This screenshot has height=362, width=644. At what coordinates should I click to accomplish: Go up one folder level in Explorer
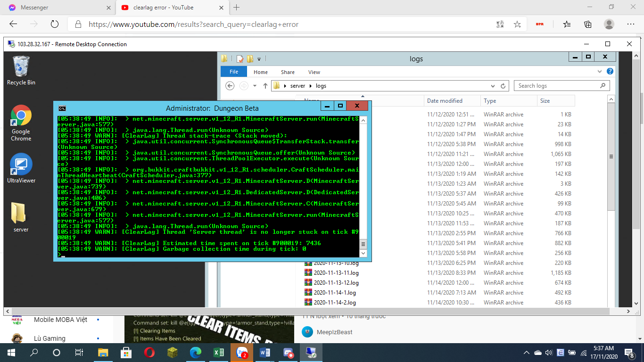pyautogui.click(x=265, y=86)
